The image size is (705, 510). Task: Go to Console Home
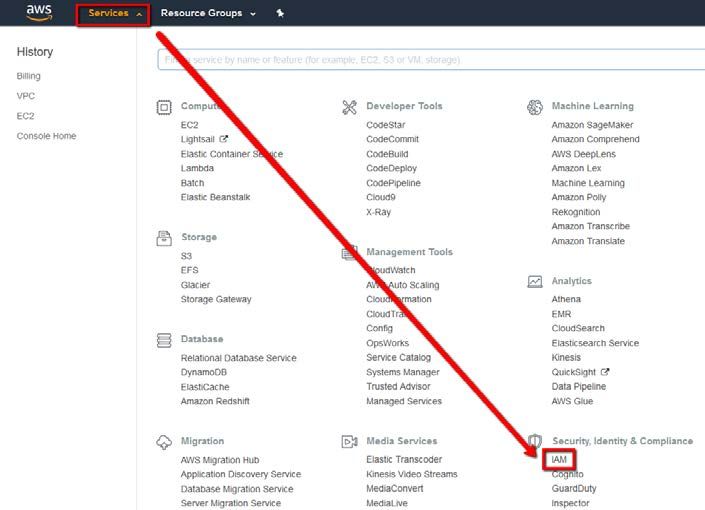point(46,136)
